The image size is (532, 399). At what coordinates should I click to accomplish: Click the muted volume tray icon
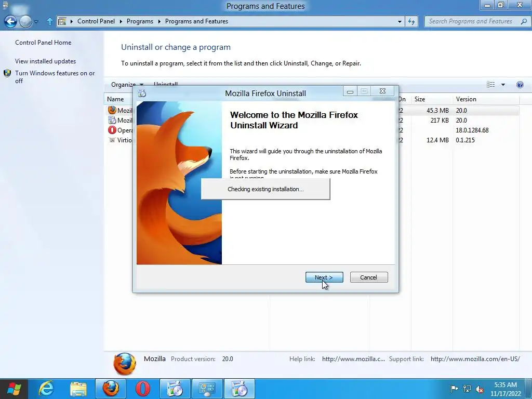[480, 389]
